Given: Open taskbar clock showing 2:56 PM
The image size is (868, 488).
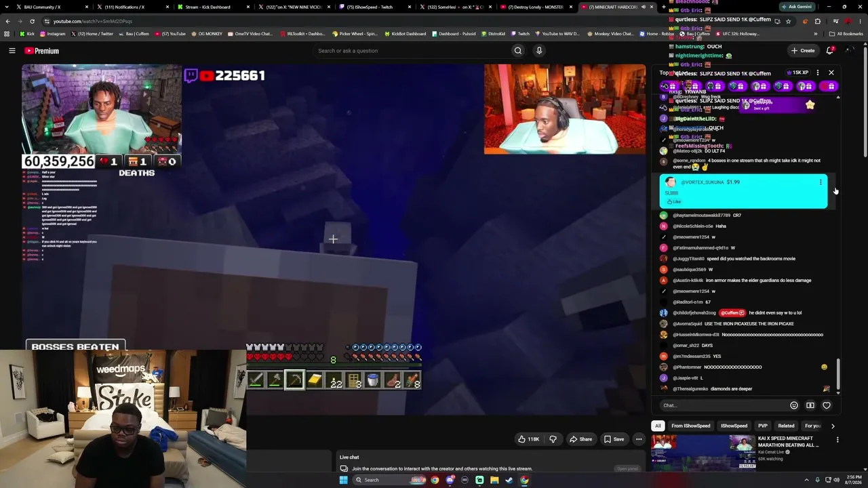Looking at the screenshot, I should point(853,480).
